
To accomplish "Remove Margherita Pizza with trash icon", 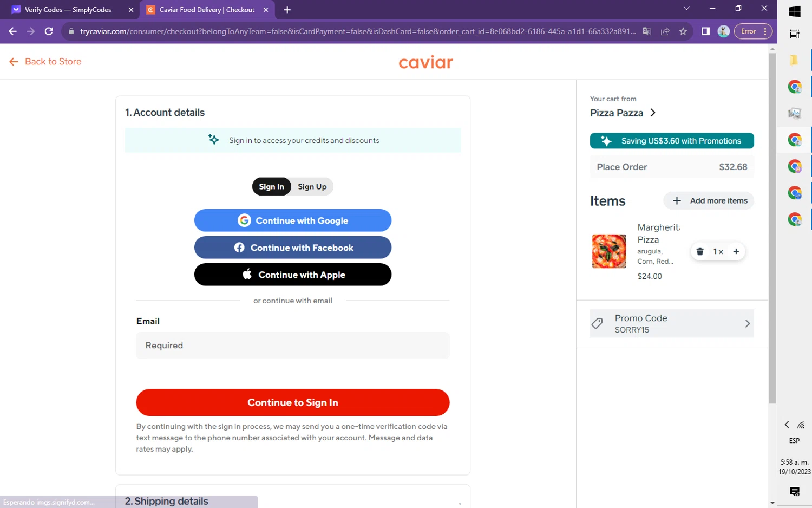I will [700, 251].
